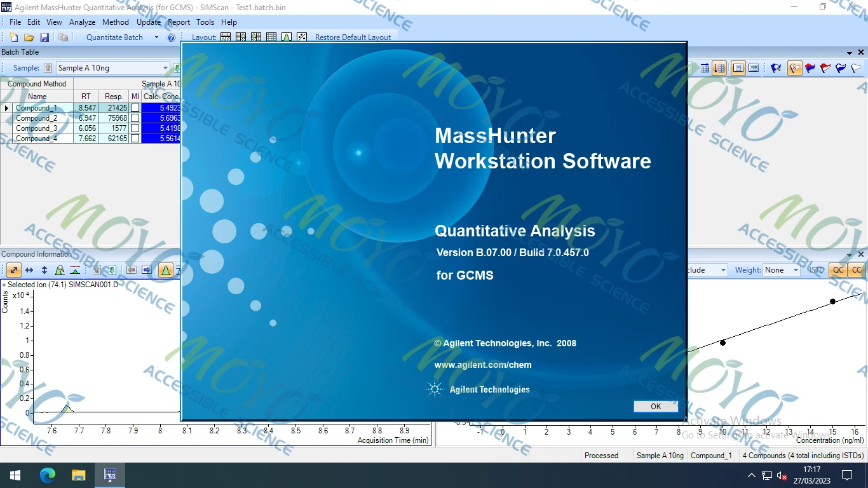Check the MI checkbox for Compound_1
This screenshot has height=488, width=868.
click(x=135, y=108)
